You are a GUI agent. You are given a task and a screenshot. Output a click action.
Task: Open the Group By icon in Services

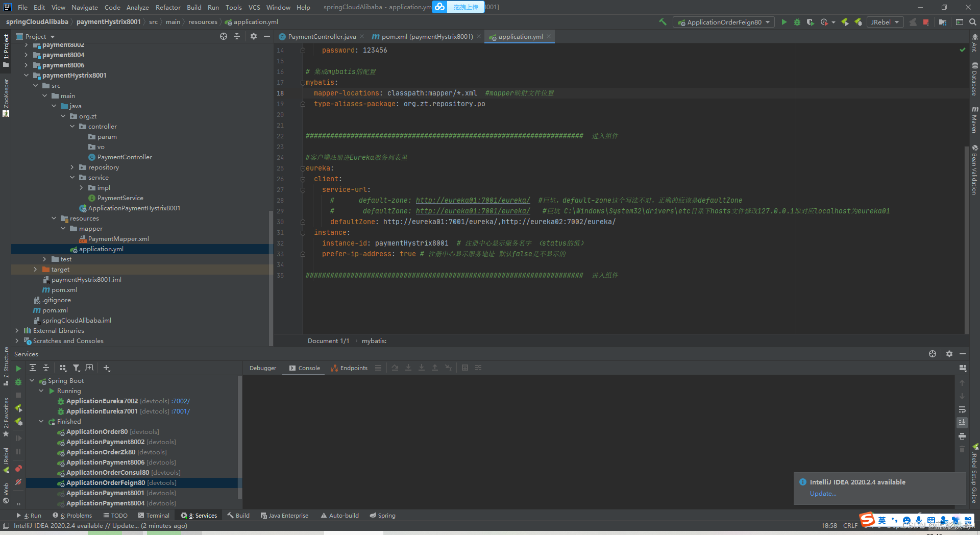63,368
